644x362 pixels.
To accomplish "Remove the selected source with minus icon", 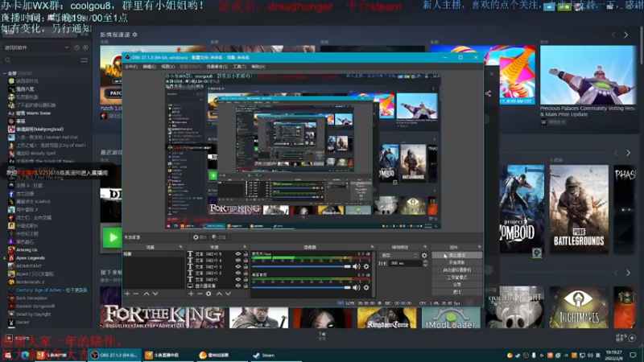I will point(200,294).
